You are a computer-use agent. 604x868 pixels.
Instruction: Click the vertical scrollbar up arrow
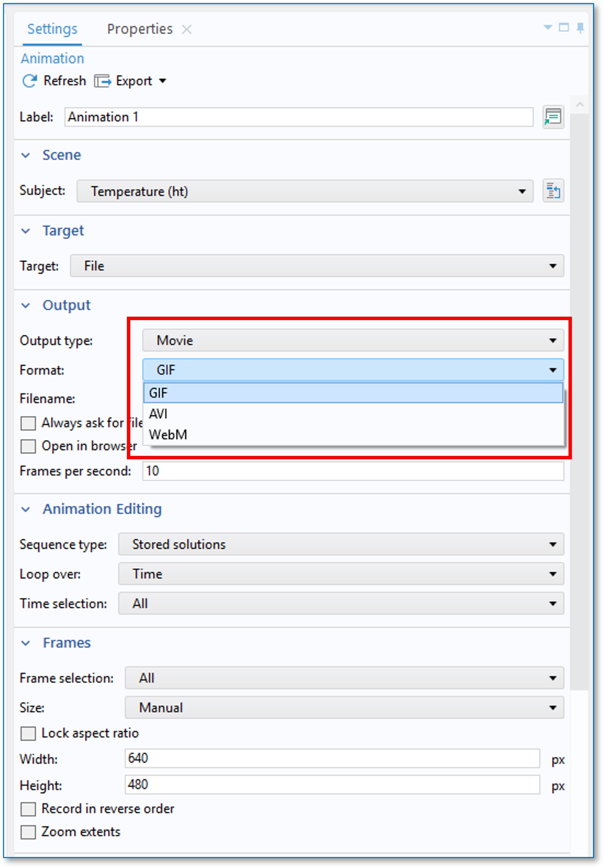pos(580,105)
